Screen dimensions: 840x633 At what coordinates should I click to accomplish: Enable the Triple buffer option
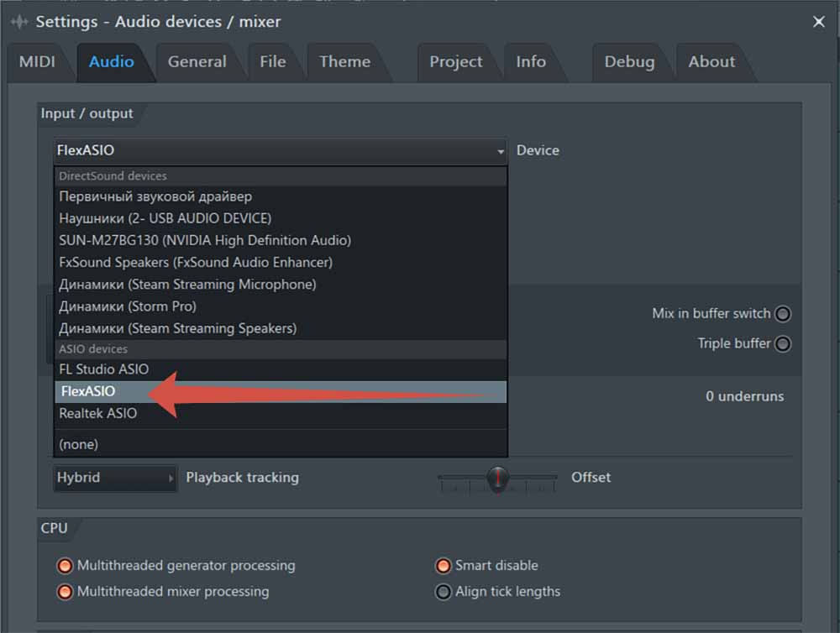point(783,344)
